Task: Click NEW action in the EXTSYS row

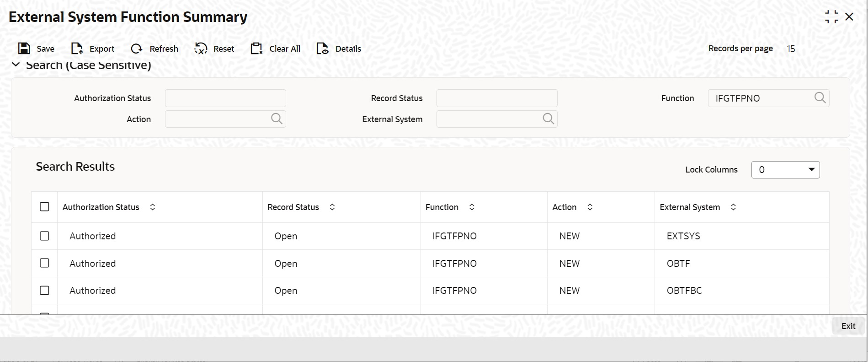Action: 570,236
